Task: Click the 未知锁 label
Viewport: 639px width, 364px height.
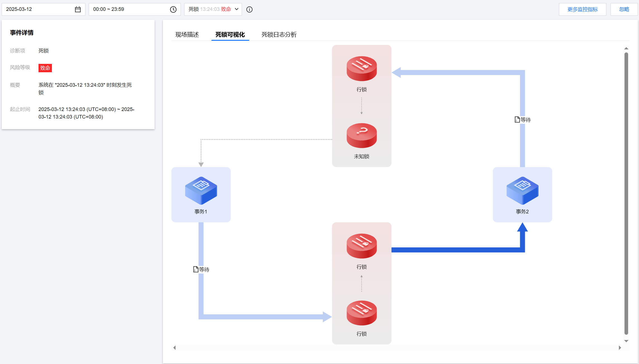Action: [x=362, y=156]
